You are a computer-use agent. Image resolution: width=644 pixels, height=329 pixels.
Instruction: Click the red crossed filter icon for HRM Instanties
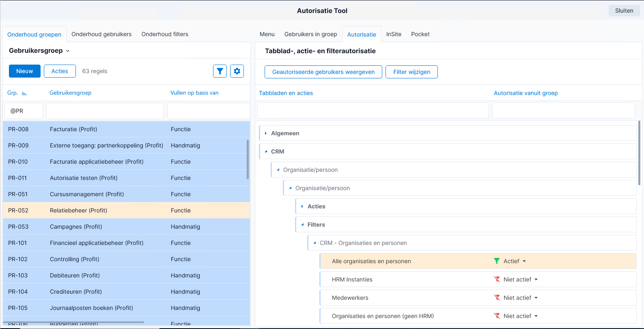click(x=497, y=279)
